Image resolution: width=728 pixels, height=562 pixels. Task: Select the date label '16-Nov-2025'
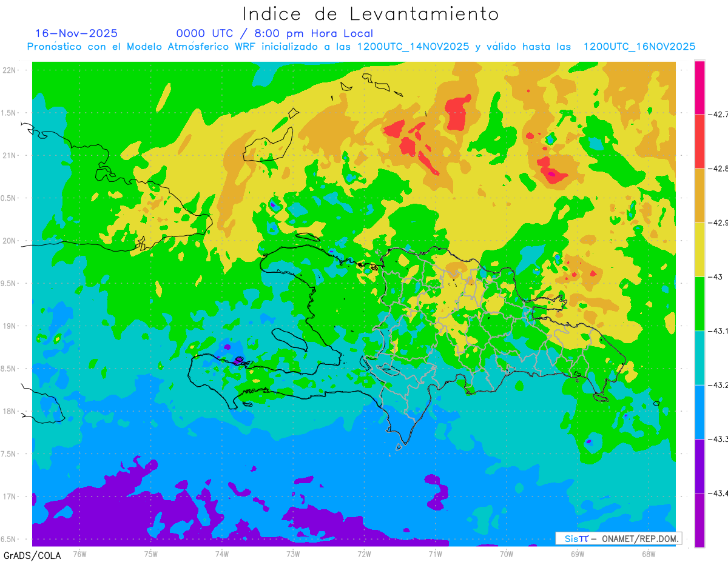[76, 33]
